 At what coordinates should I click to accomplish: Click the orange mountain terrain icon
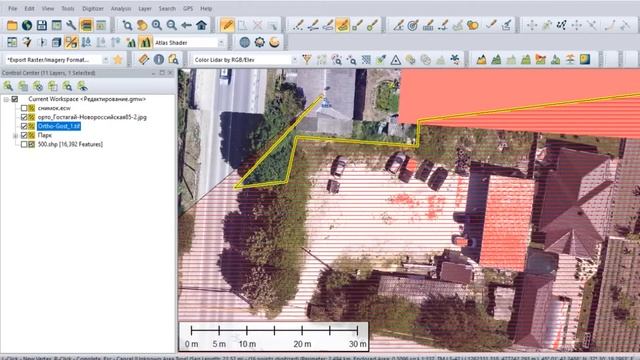[x=482, y=60]
